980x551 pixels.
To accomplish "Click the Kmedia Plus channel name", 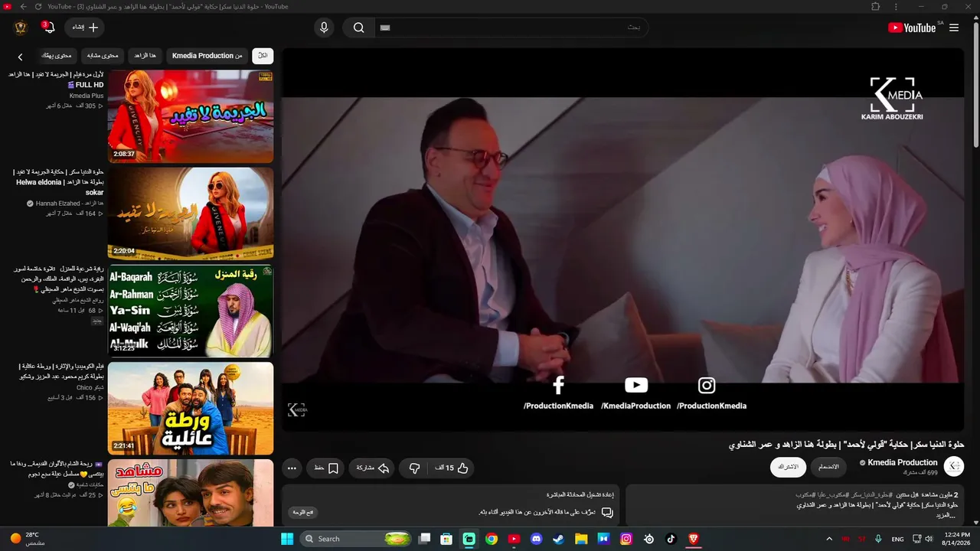I will pyautogui.click(x=87, y=96).
